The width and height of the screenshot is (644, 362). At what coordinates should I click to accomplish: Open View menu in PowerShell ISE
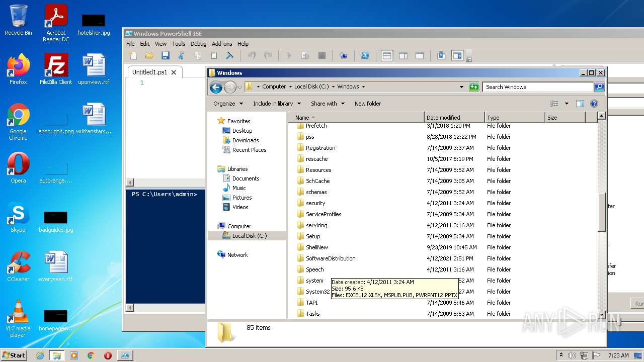[x=161, y=44]
